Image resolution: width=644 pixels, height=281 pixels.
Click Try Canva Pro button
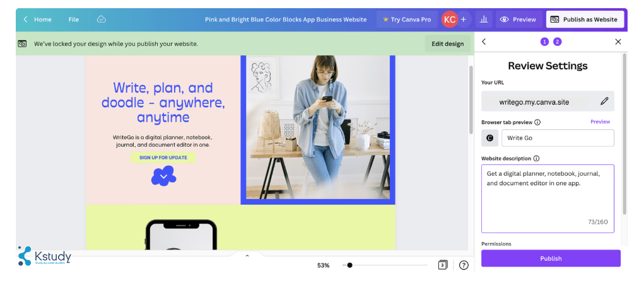(407, 20)
